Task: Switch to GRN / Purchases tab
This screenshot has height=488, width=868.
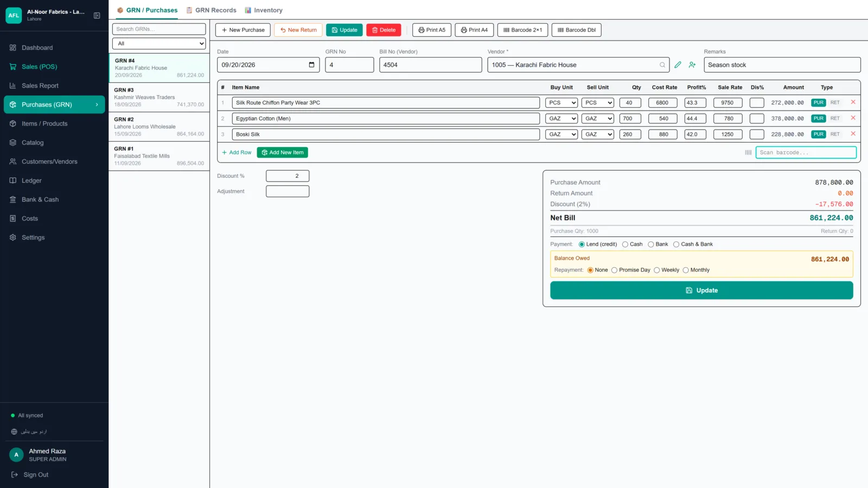Action: tap(147, 10)
